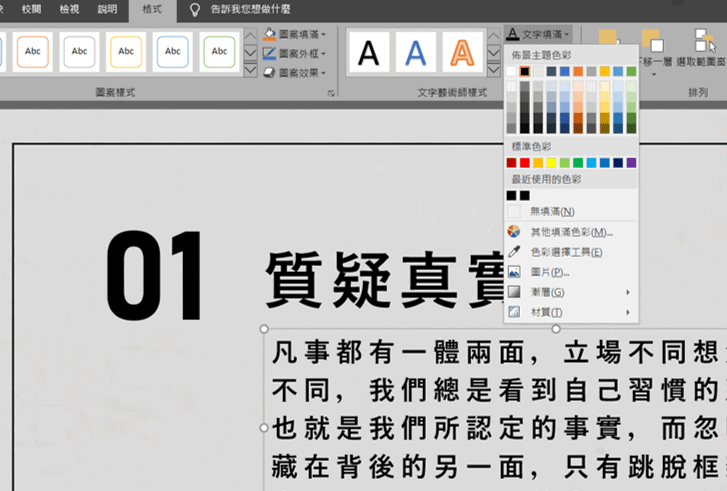This screenshot has height=491, width=727.
Task: Open the 說明 ribbon tab
Action: click(x=107, y=9)
